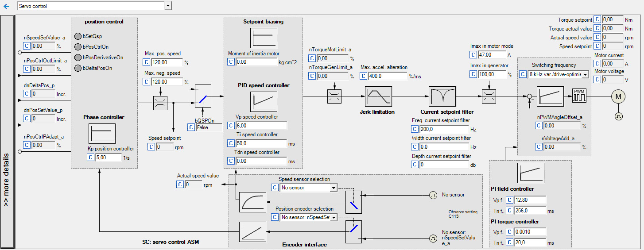Toggle the bSetQsp indicator

click(78, 36)
